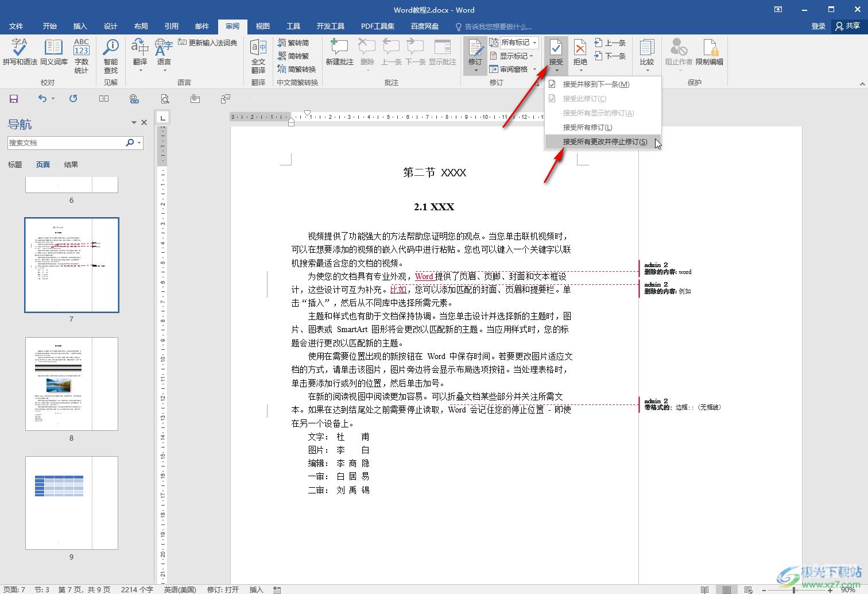The height and width of the screenshot is (594, 868).
Task: Redo using the circular arrow icon
Action: (73, 99)
